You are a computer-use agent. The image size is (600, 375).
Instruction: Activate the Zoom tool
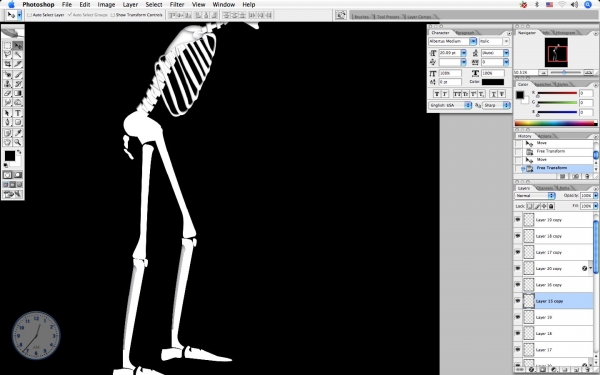pos(18,142)
